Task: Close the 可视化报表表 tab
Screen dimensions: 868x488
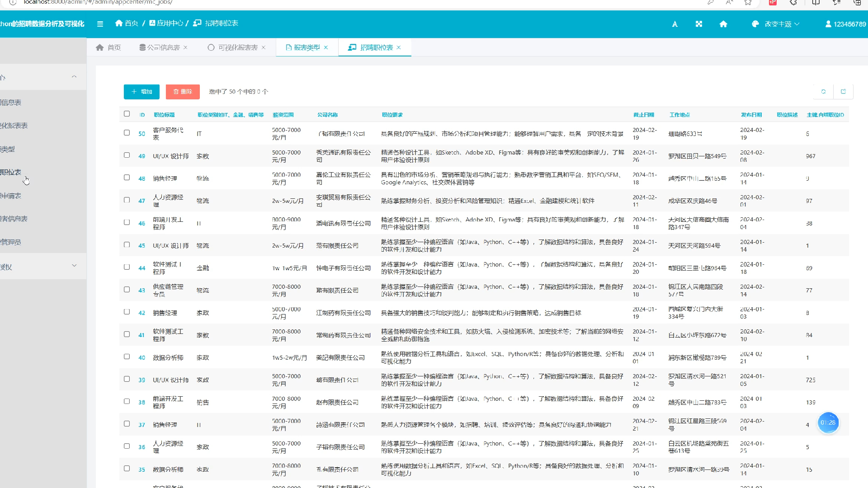Action: [264, 47]
